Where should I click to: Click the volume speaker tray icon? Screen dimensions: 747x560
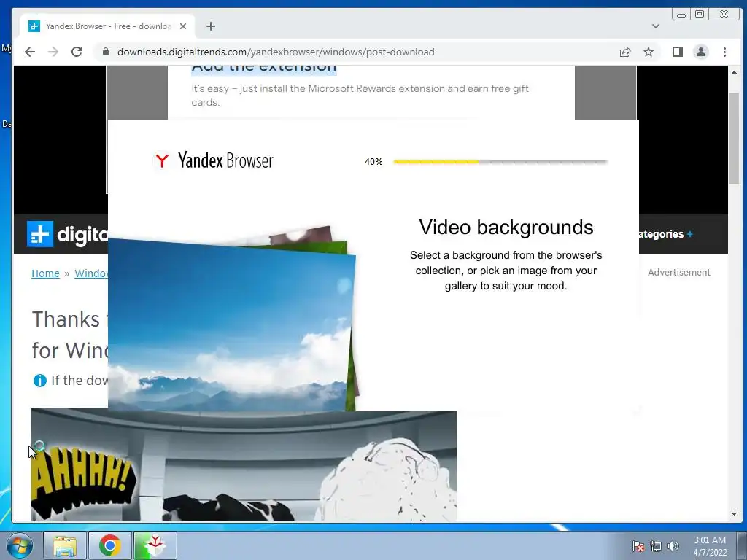click(x=673, y=546)
